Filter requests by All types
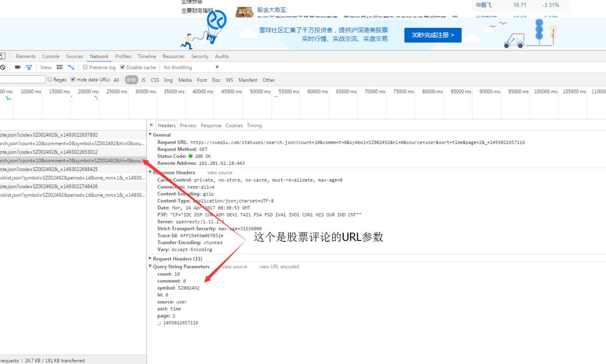The width and height of the screenshot is (606, 364). (116, 80)
